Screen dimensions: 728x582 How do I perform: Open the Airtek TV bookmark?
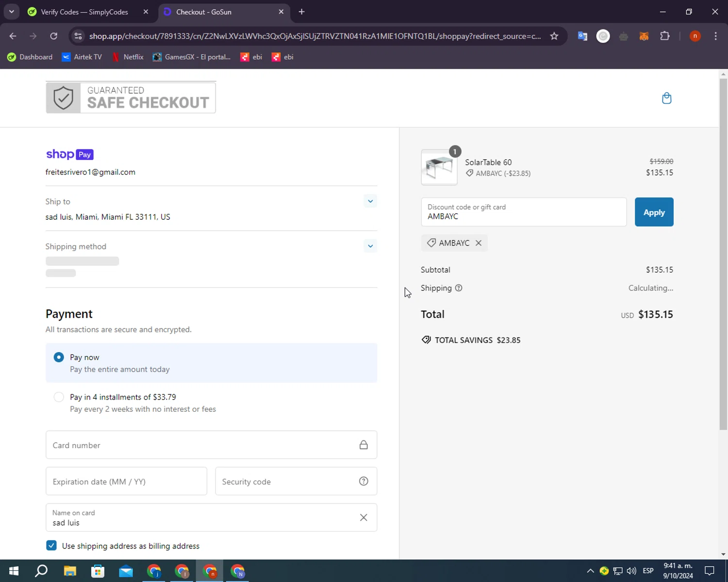[x=82, y=57]
